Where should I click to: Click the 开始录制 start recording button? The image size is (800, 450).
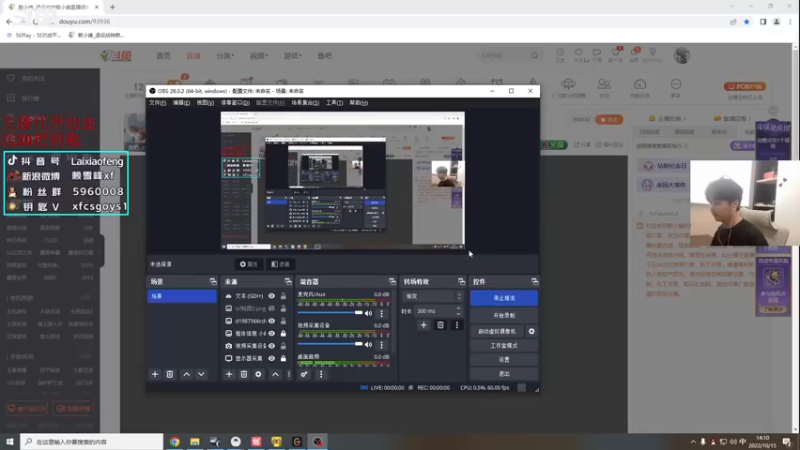click(504, 315)
